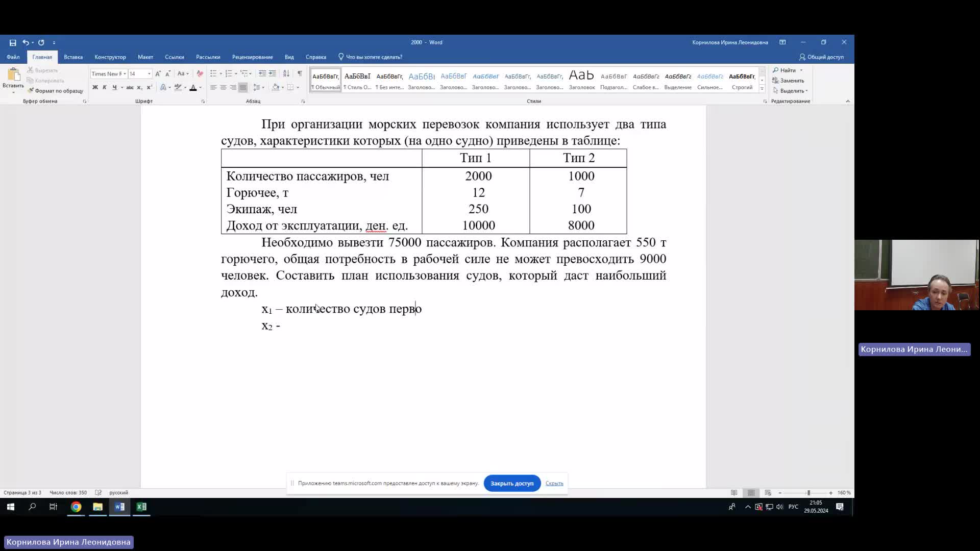Increase the font size with the A-up icon
The height and width of the screenshot is (551, 980).
158,73
